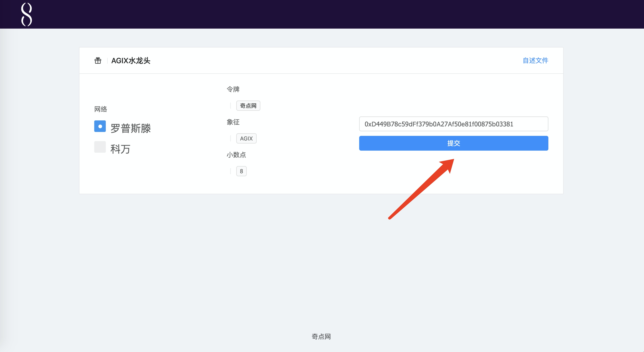Click the 令牌 field label
This screenshot has width=644, height=352.
click(233, 89)
